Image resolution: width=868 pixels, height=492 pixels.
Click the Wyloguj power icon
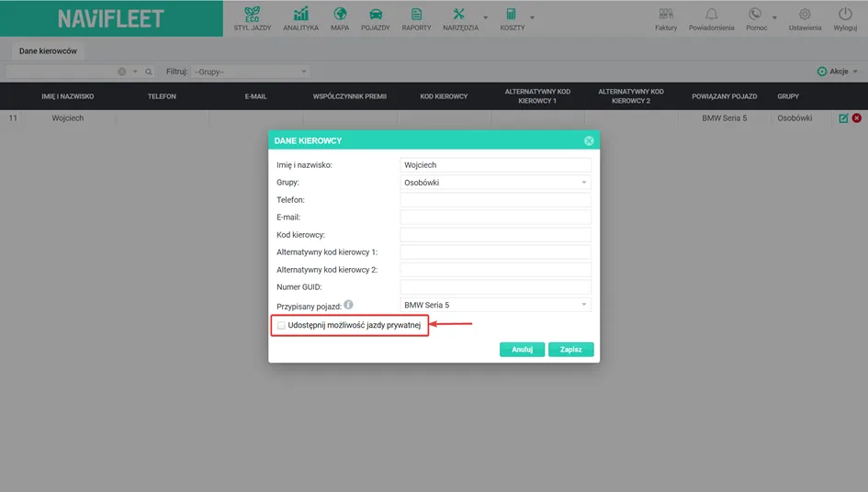[845, 18]
